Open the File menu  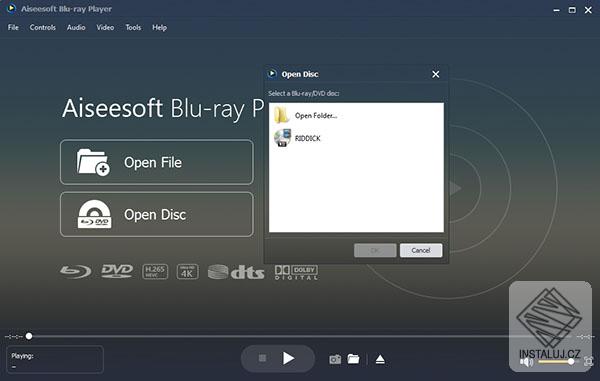pyautogui.click(x=13, y=28)
